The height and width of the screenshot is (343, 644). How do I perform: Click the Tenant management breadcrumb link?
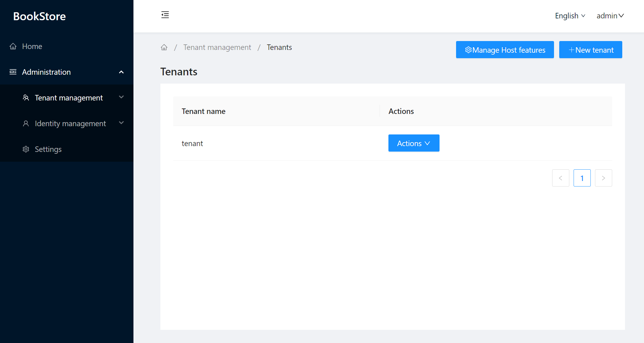(217, 47)
